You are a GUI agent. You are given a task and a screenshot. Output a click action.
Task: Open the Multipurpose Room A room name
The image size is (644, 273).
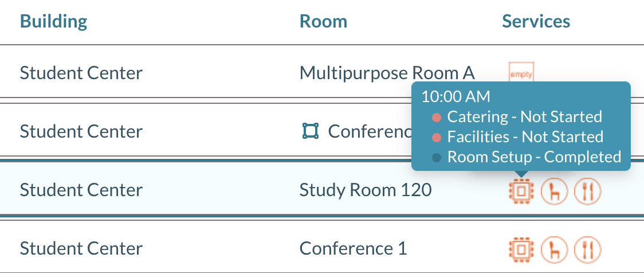(x=387, y=73)
